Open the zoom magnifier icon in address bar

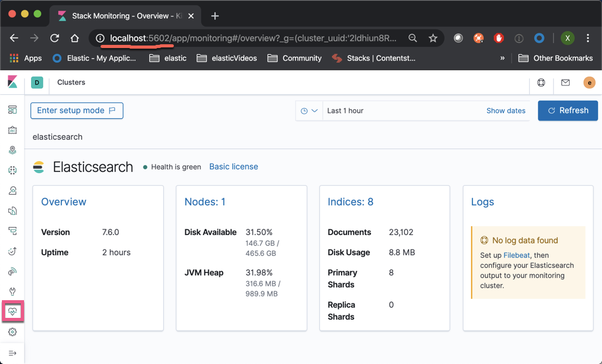pos(413,38)
